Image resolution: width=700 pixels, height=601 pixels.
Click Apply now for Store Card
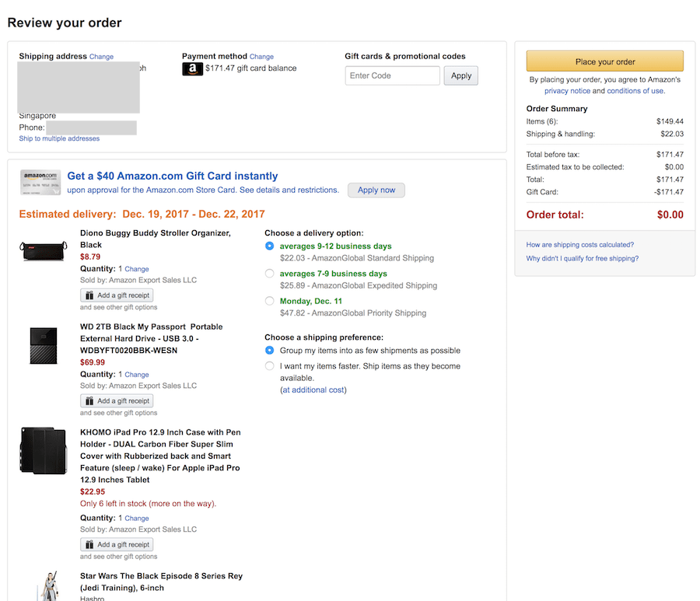376,190
